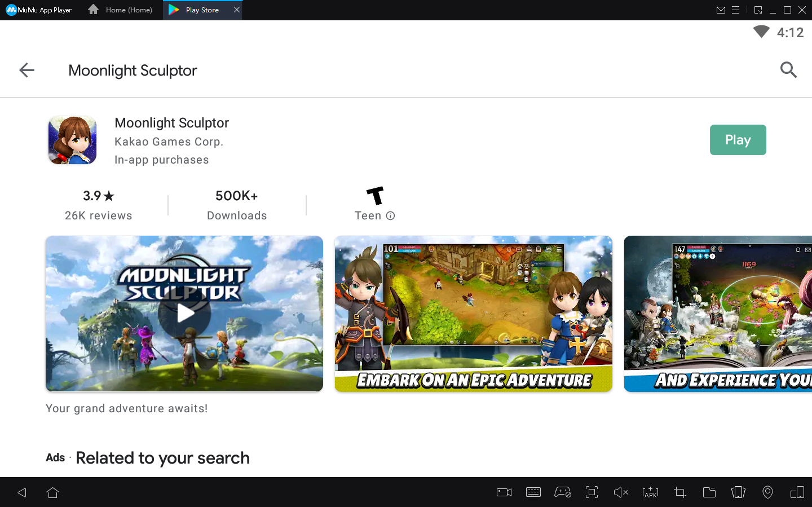812x507 pixels.
Task: Open the location pin setting
Action: point(767,492)
